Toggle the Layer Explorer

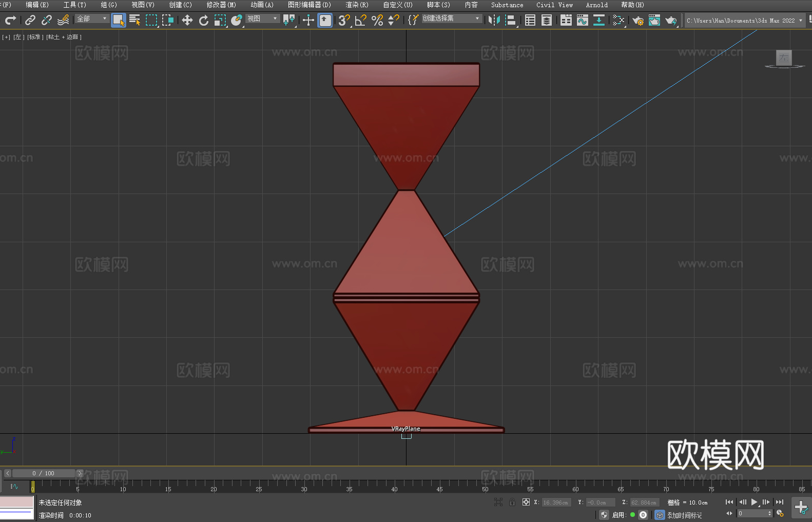point(547,20)
